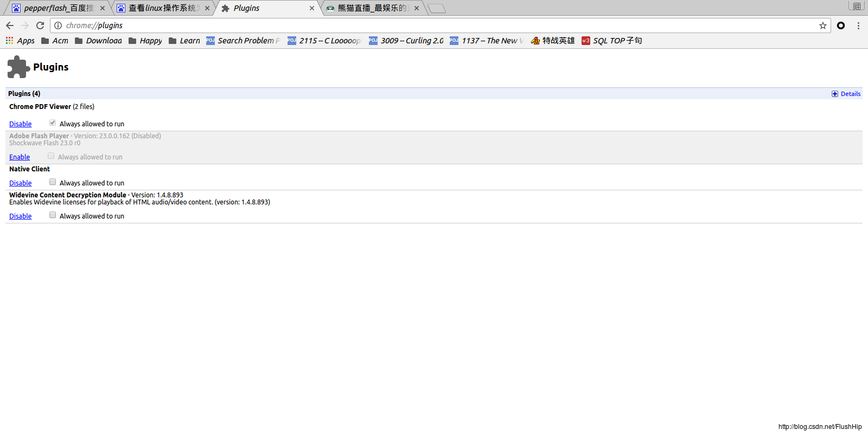Open the 1137 -- The New Villa bookmark
The image size is (868, 436).
(x=487, y=41)
